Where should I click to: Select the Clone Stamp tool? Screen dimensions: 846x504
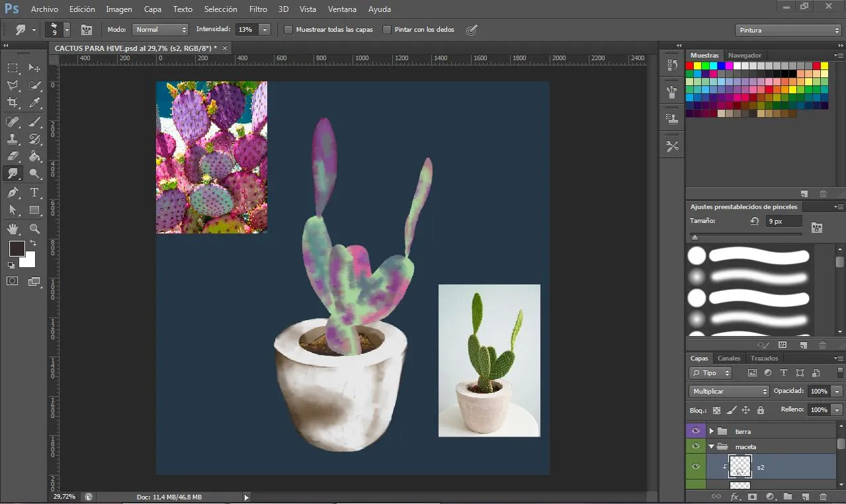[x=13, y=139]
